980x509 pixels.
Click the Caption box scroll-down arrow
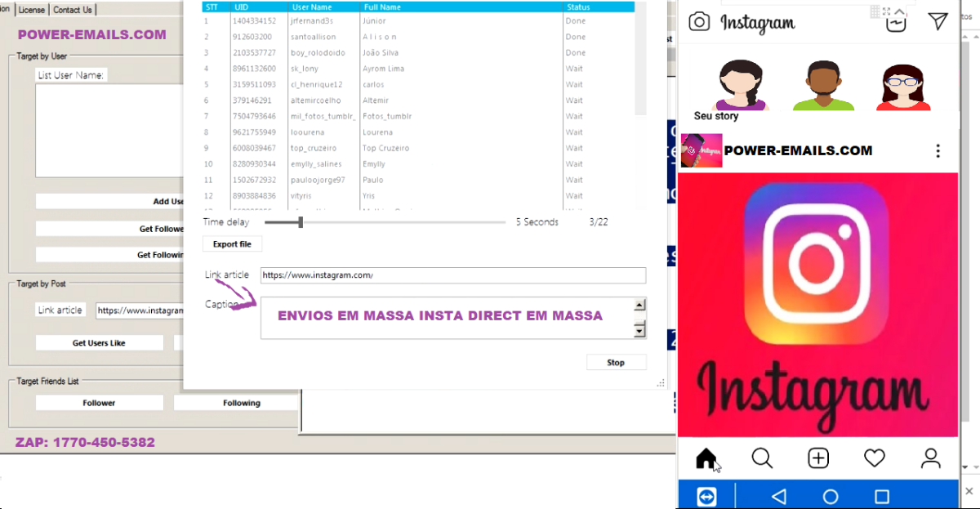tap(639, 330)
